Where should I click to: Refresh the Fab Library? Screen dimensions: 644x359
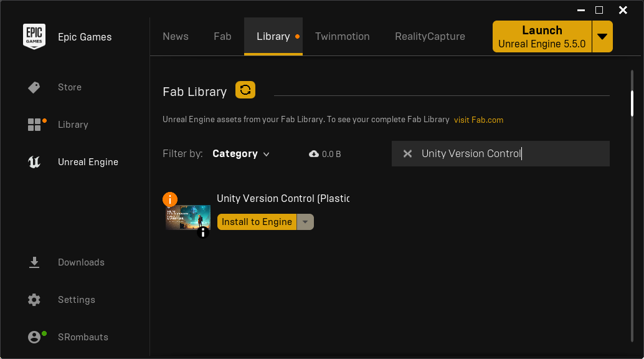point(245,90)
